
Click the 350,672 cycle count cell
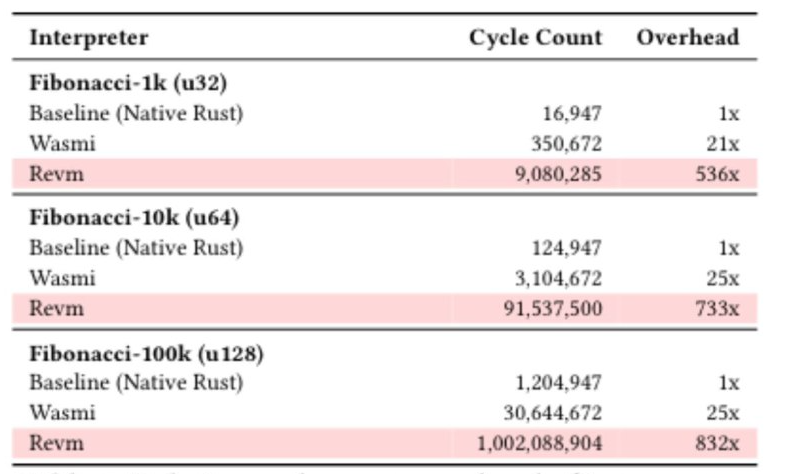tap(566, 144)
